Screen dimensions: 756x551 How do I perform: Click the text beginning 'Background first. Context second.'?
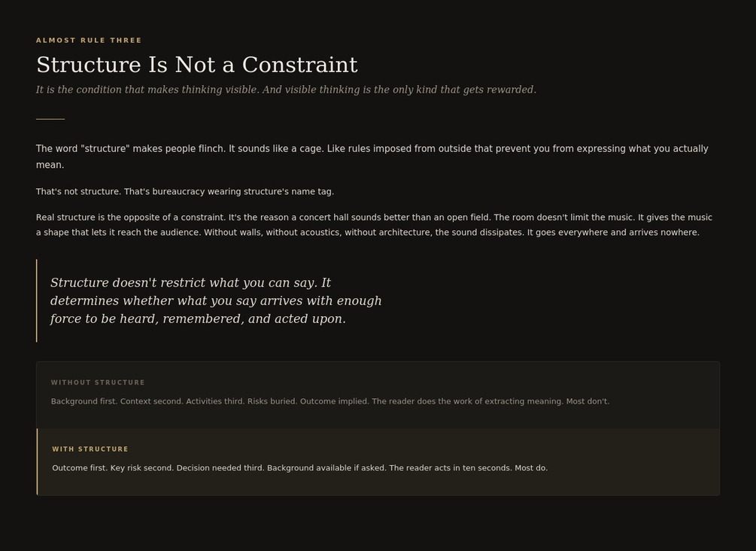pyautogui.click(x=329, y=401)
